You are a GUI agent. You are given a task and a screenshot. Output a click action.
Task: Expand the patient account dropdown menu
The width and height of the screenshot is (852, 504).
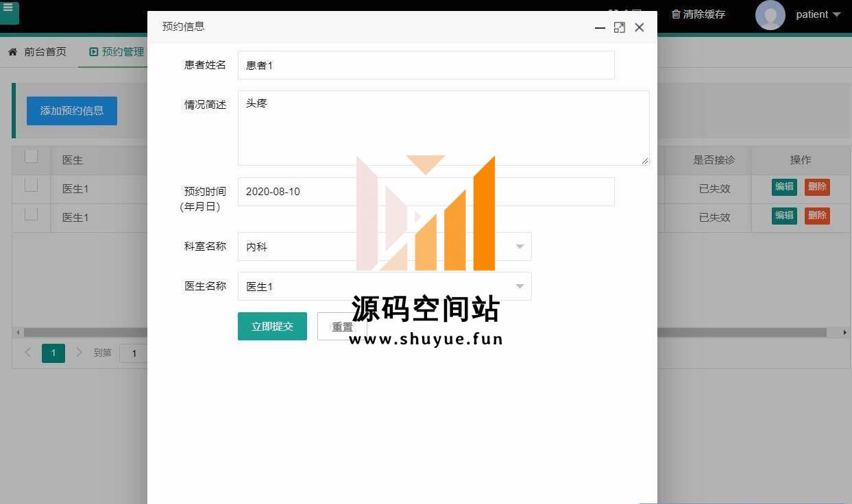pyautogui.click(x=836, y=15)
